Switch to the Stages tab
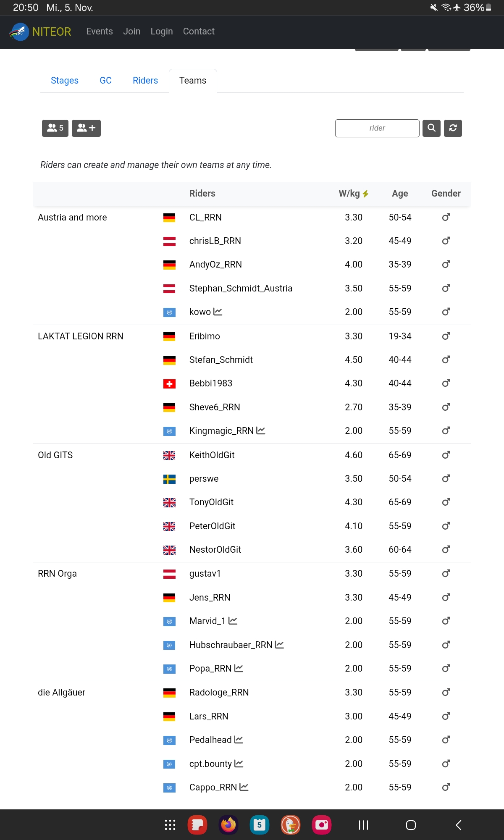This screenshot has width=504, height=840. (x=65, y=81)
